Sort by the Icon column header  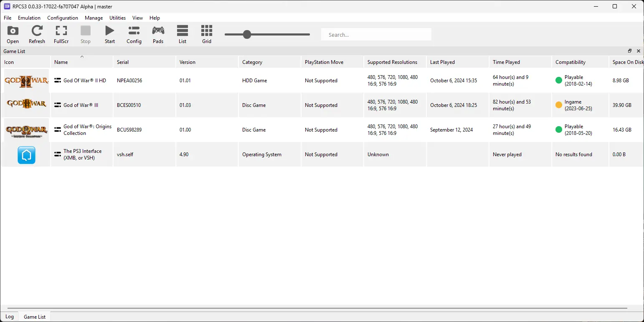(x=25, y=62)
